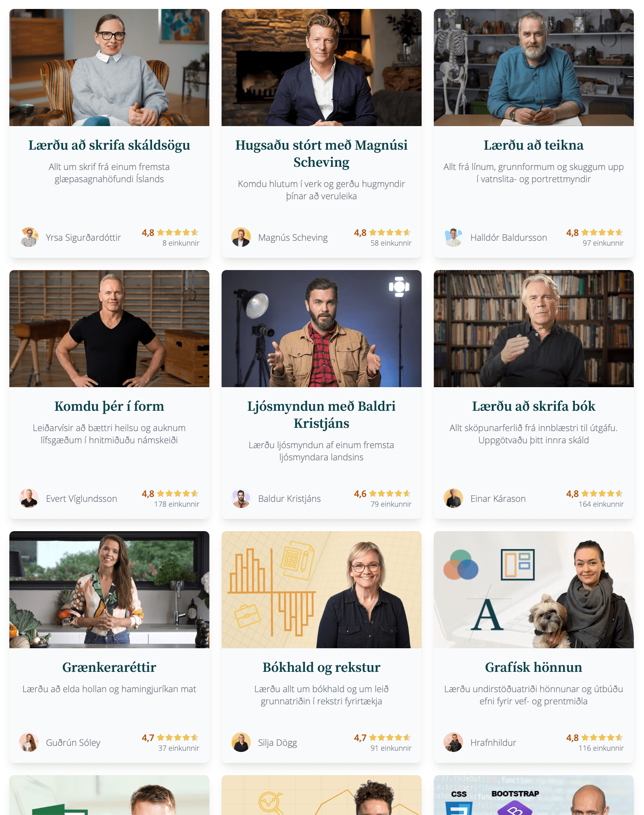Screen dimensions: 644x815
Task: Click the star rating on Komdu þér í form
Action: point(178,494)
